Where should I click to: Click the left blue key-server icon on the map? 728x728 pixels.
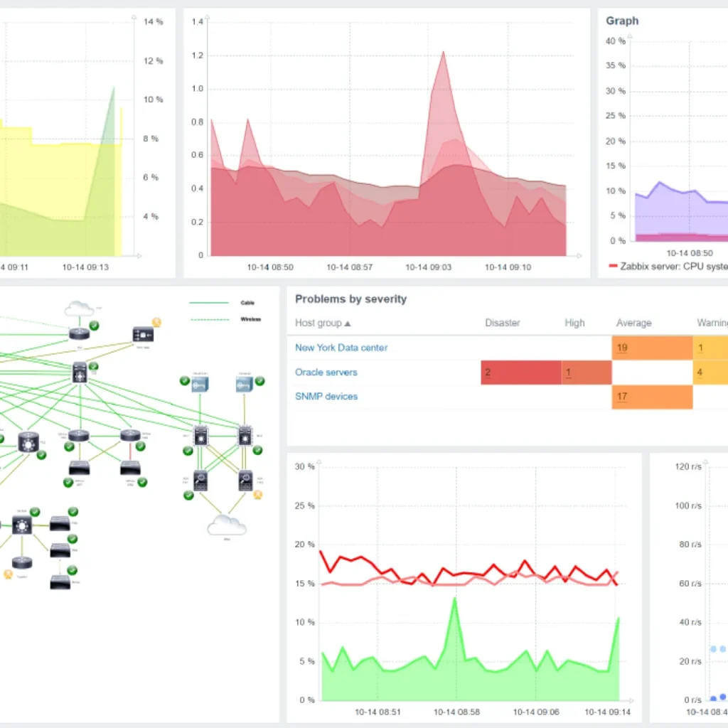200,384
